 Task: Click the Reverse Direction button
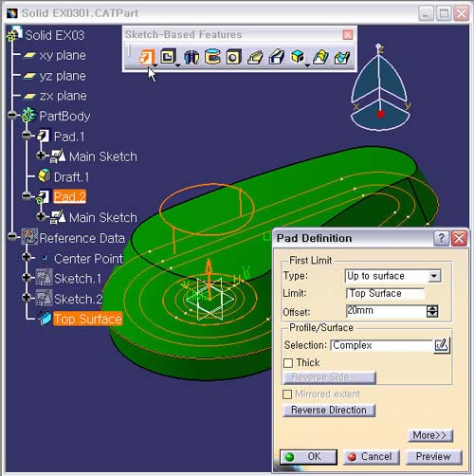(x=329, y=410)
